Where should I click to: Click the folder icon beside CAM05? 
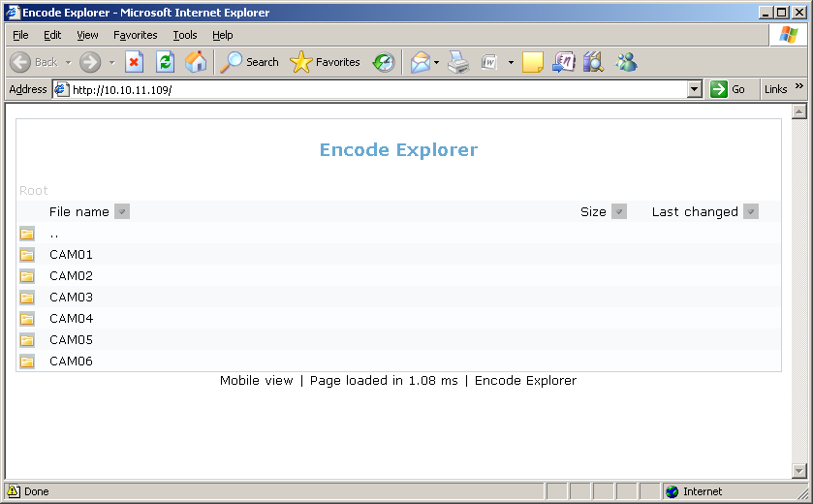coord(27,339)
